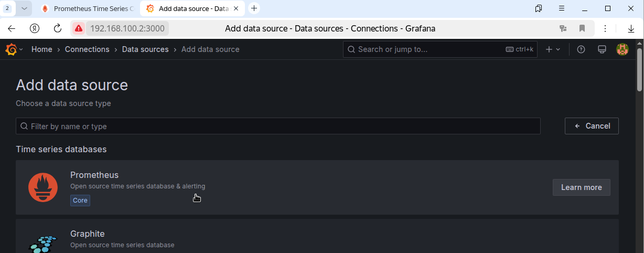This screenshot has height=253, width=644.
Task: Open bookmarks panel icon in title bar
Action: (539, 8)
